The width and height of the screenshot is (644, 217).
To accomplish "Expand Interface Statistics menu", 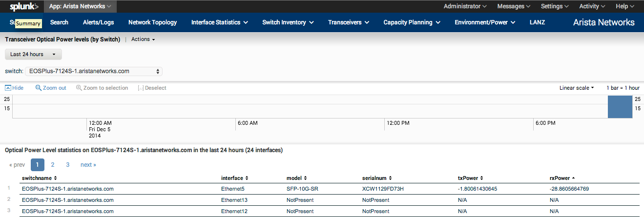I will tap(220, 22).
